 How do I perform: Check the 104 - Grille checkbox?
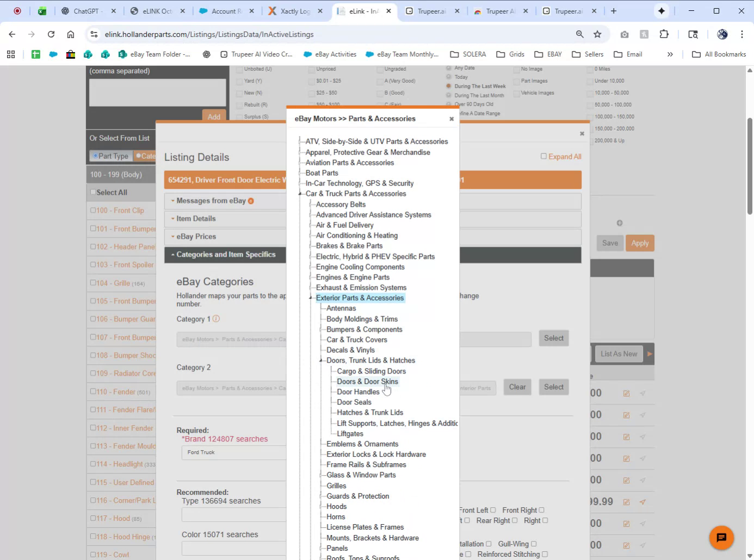pyautogui.click(x=93, y=283)
